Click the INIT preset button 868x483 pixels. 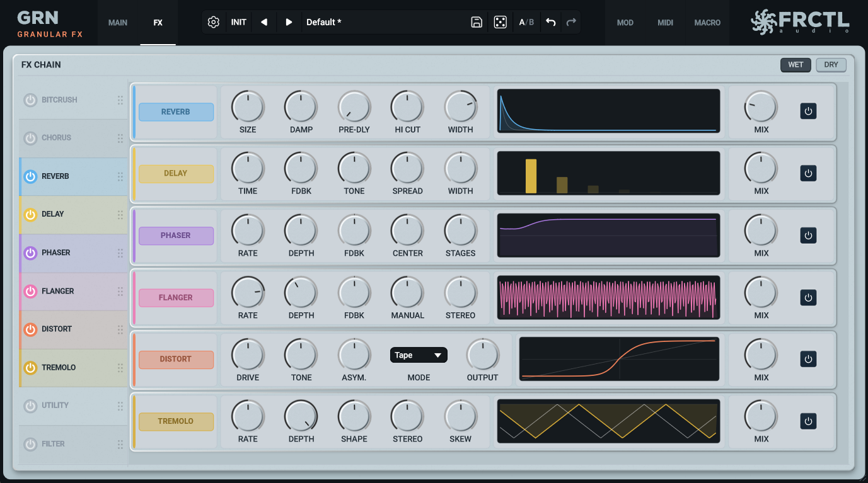(x=239, y=22)
